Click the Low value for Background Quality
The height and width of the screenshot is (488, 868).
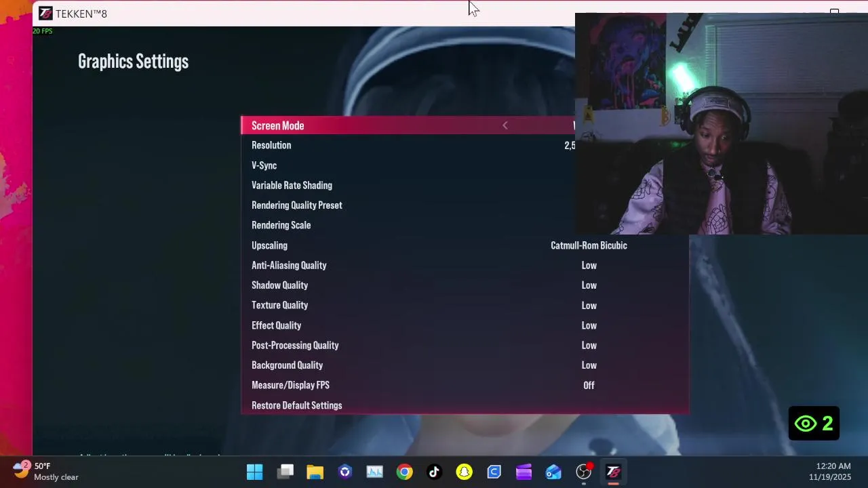pyautogui.click(x=589, y=365)
